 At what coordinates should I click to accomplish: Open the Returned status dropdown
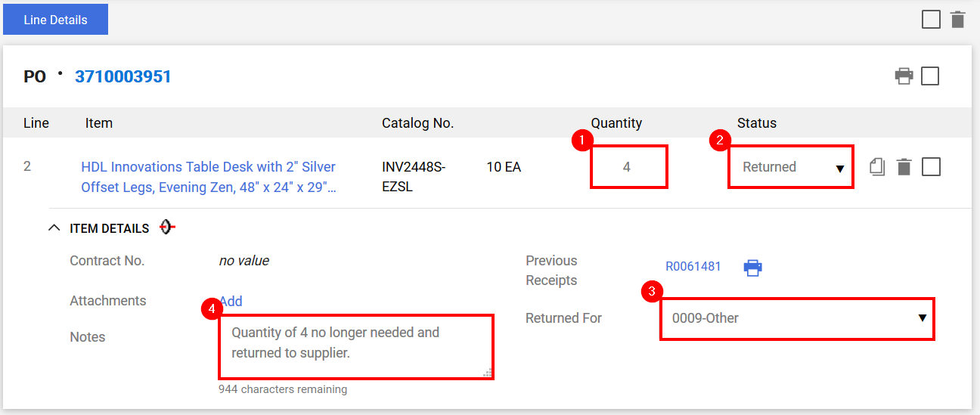tap(791, 167)
